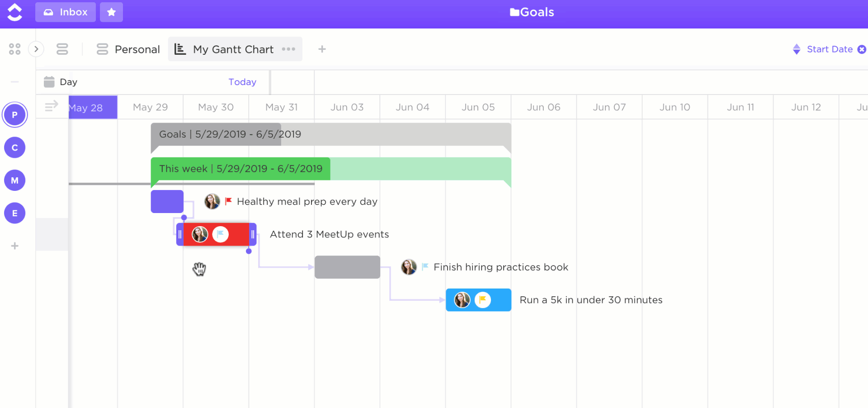The width and height of the screenshot is (868, 408).
Task: Open My Gantt Chart options ellipsis
Action: pyautogui.click(x=288, y=49)
